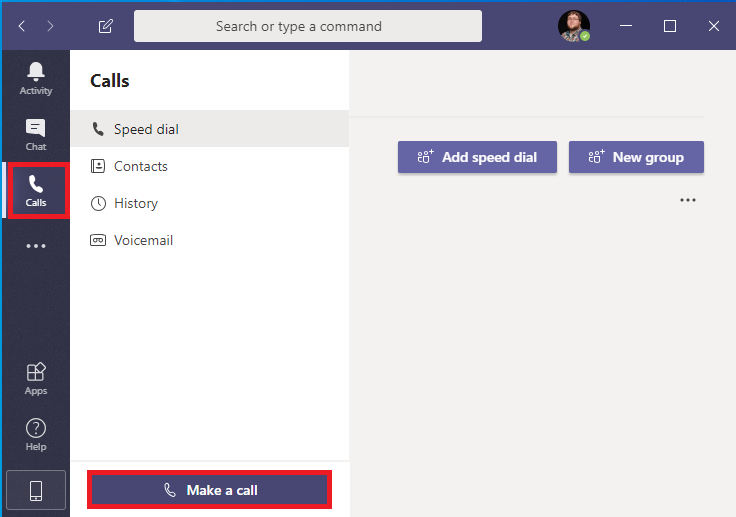Screen dimensions: 736x517
Task: Click the Add speed dial button
Action: click(x=477, y=157)
